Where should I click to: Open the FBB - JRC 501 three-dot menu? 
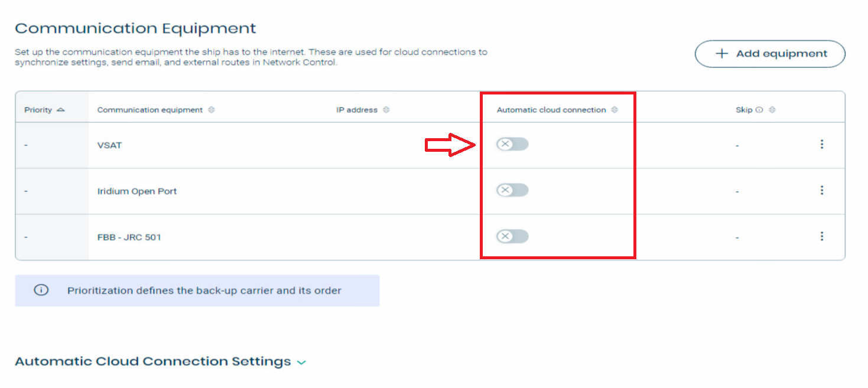click(x=821, y=236)
